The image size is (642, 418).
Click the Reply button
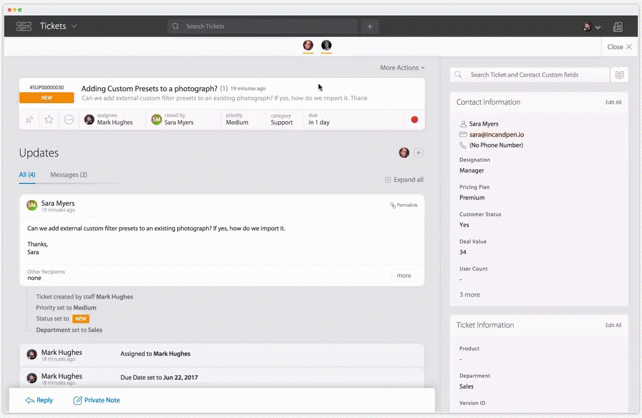[39, 400]
